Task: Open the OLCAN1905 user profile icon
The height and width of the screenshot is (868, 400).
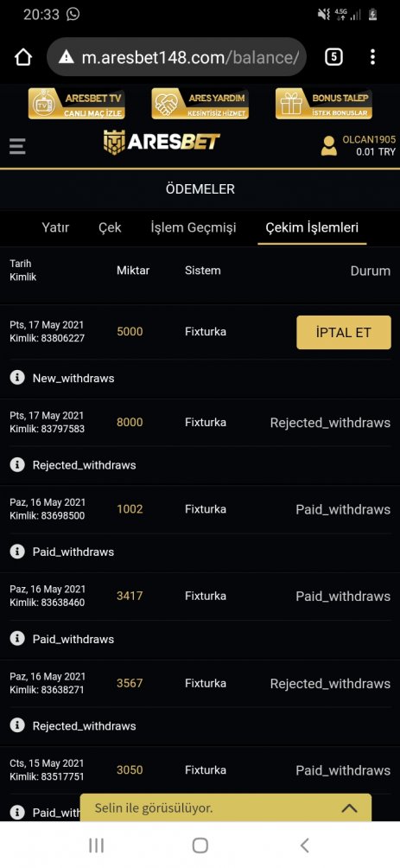Action: click(x=328, y=146)
